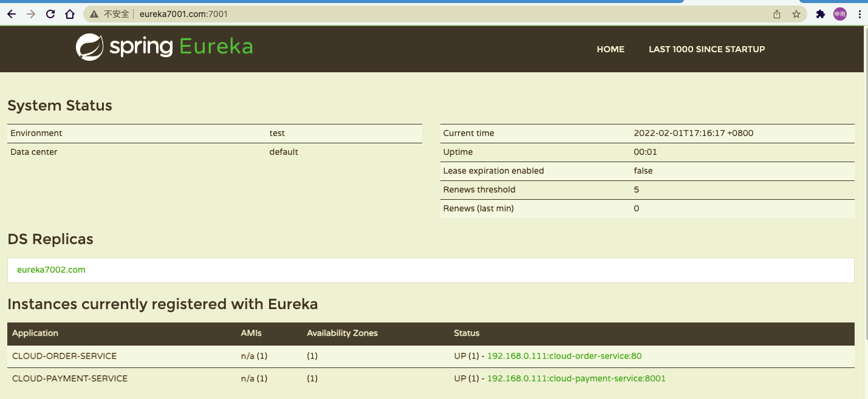The height and width of the screenshot is (399, 868).
Task: Click the System Status heading
Action: [x=60, y=106]
